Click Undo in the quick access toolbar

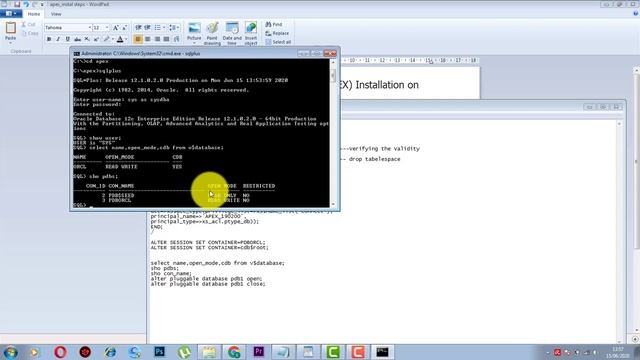click(x=26, y=4)
